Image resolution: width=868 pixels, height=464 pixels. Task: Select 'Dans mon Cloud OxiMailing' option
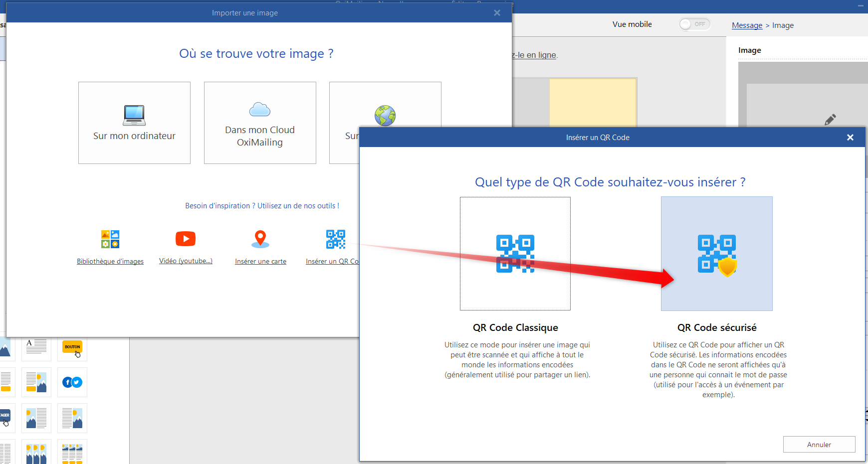[260, 123]
